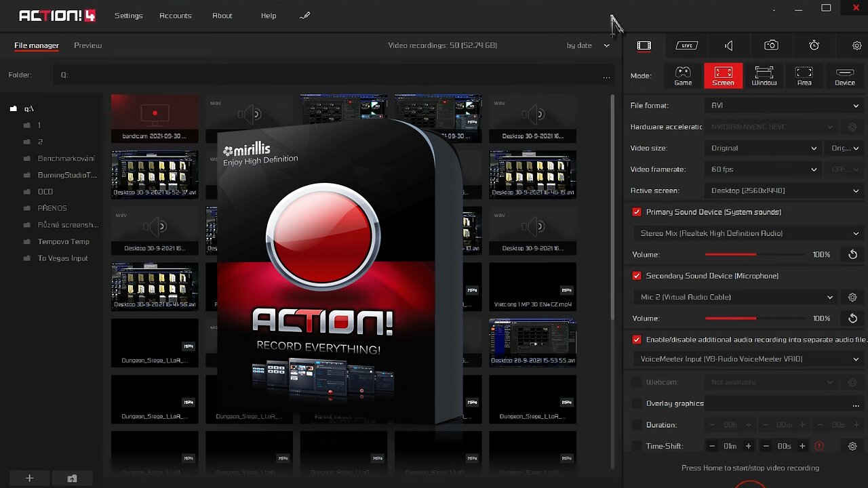Open To Vegas Input folder

[63, 258]
